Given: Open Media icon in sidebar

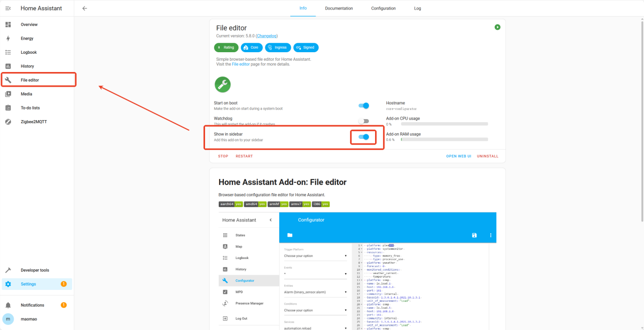Looking at the screenshot, I should [8, 94].
